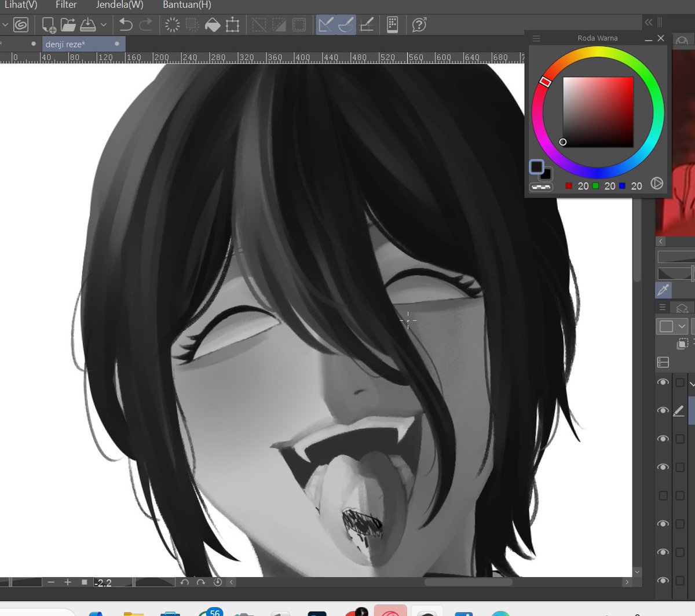The image size is (695, 616).
Task: Click the Fill bucket icon
Action: click(213, 25)
